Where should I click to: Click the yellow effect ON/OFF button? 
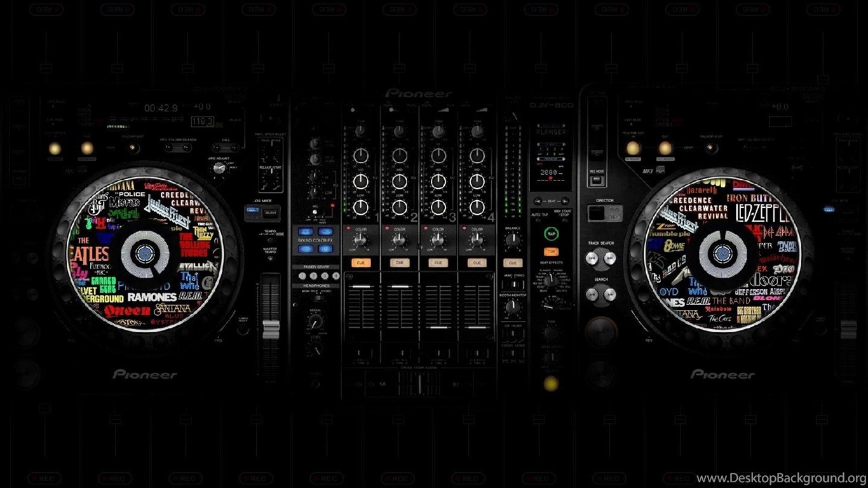pos(551,383)
